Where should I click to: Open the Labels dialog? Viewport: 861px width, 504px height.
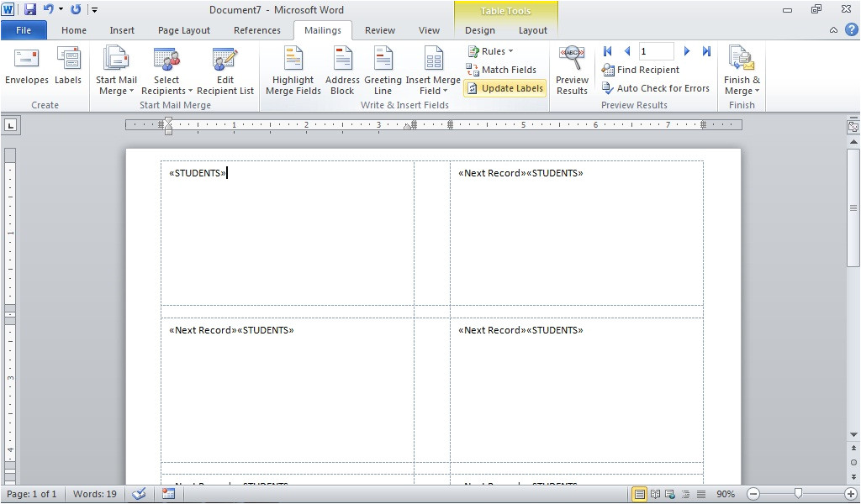(x=68, y=66)
